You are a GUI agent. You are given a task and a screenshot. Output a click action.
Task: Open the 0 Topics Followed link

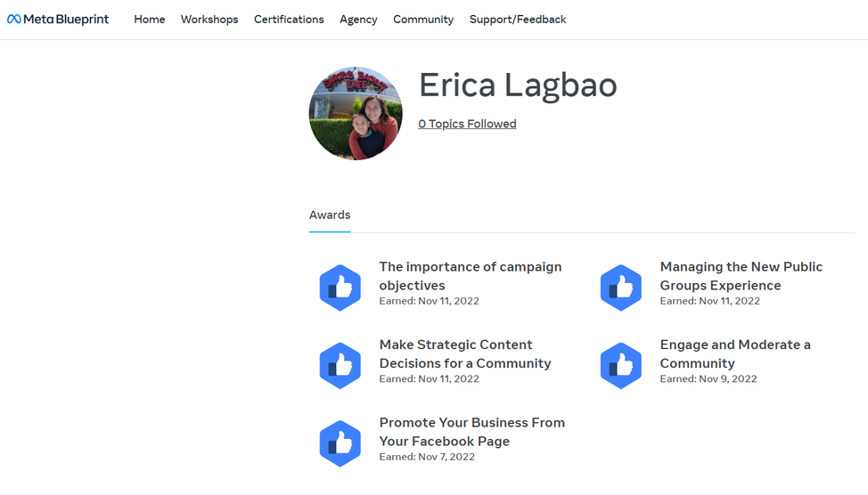tap(467, 124)
